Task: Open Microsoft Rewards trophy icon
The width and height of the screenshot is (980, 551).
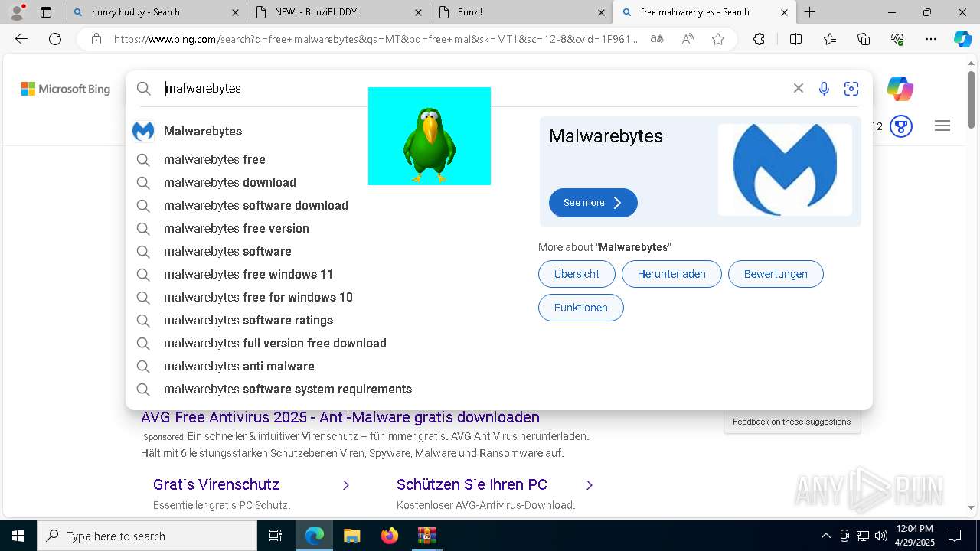Action: coord(901,126)
